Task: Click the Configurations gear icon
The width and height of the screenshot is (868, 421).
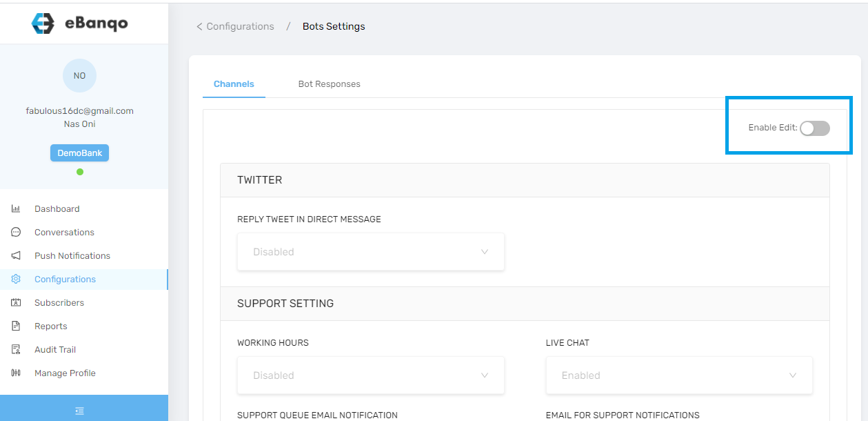Action: (x=16, y=279)
